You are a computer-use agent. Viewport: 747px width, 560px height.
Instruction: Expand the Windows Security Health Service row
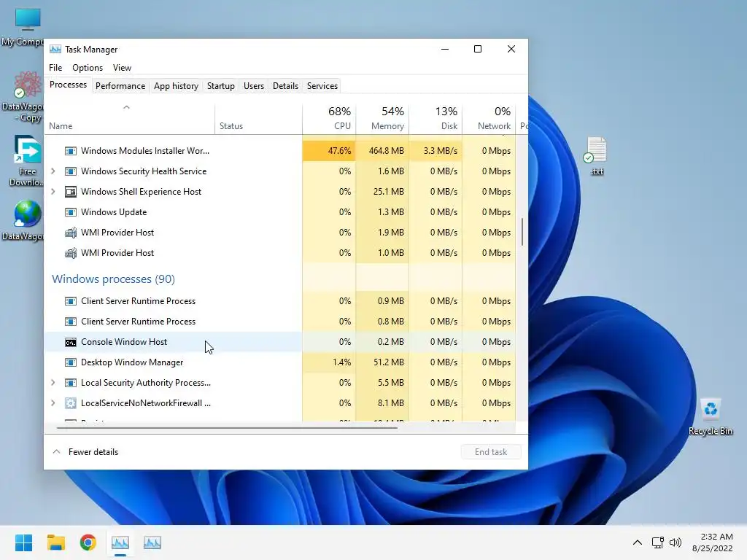point(53,171)
